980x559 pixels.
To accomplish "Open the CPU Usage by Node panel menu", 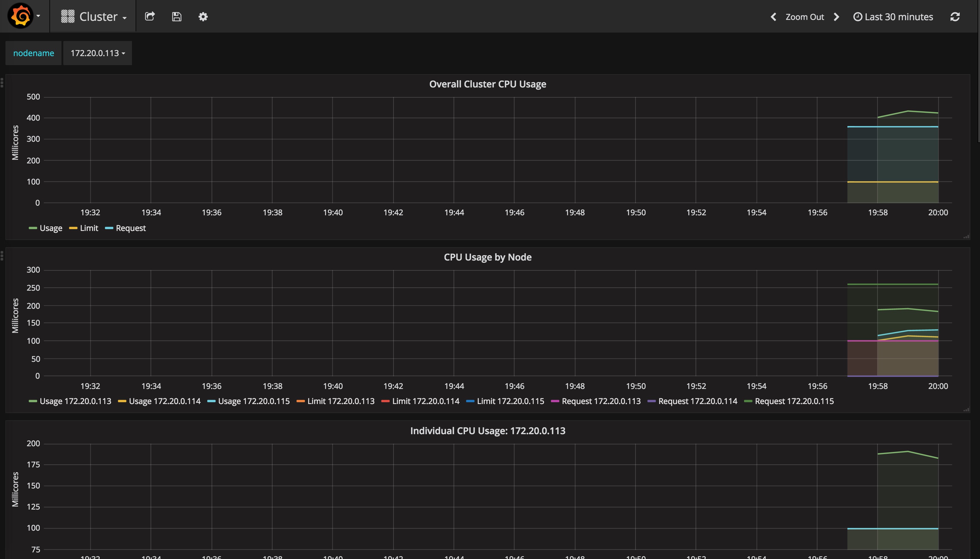I will pos(487,257).
